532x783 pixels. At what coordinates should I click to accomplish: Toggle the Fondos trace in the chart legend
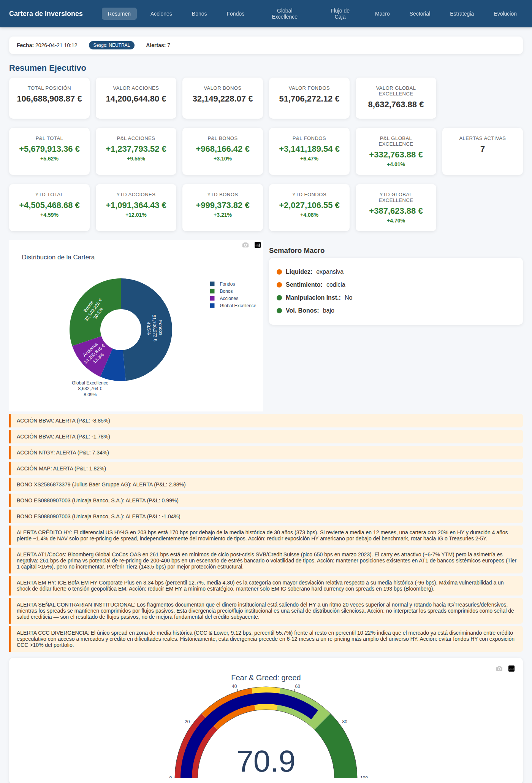(227, 284)
